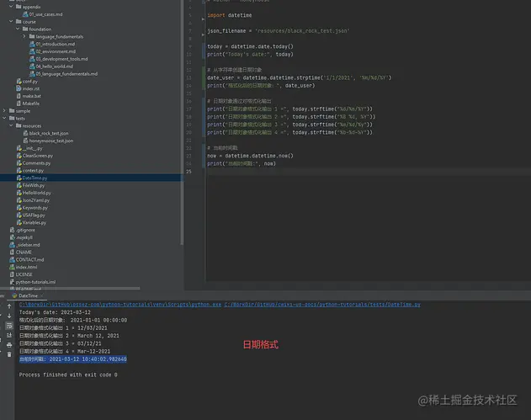Click the json_filename assignment line in editor
Screen dimensions: 531x420
pos(279,31)
